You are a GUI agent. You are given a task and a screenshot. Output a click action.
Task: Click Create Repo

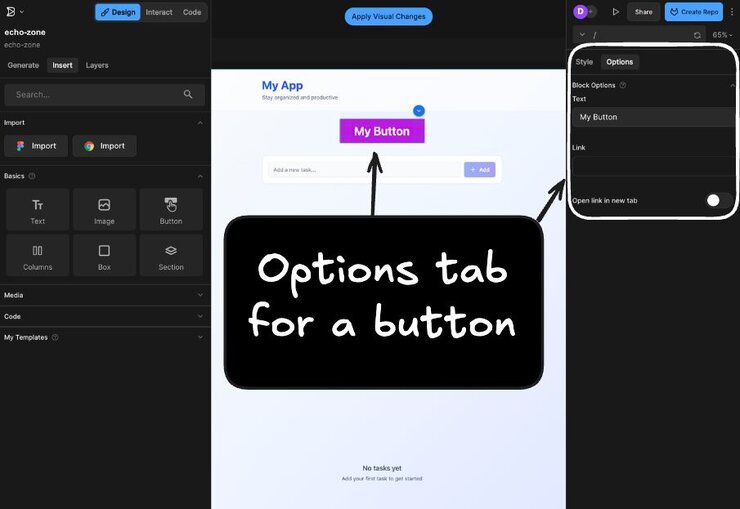pyautogui.click(x=694, y=12)
